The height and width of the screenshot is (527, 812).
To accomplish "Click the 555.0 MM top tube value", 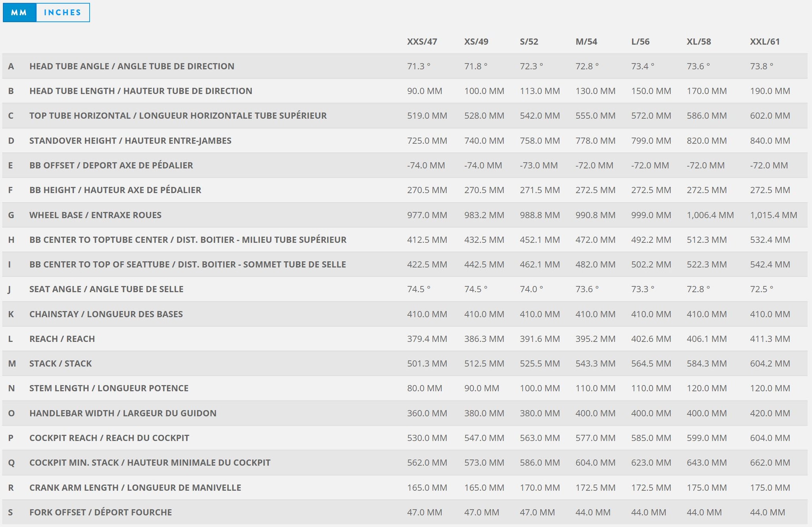I will point(596,116).
